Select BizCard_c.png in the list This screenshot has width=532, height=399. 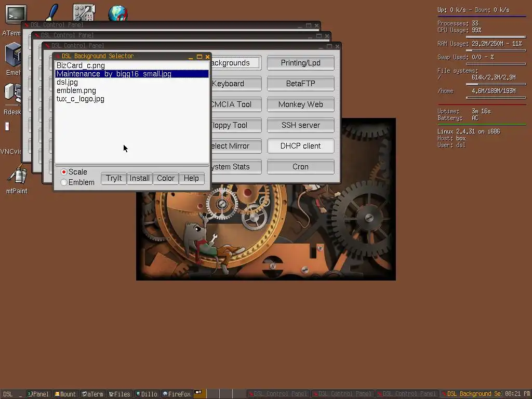tap(131, 65)
